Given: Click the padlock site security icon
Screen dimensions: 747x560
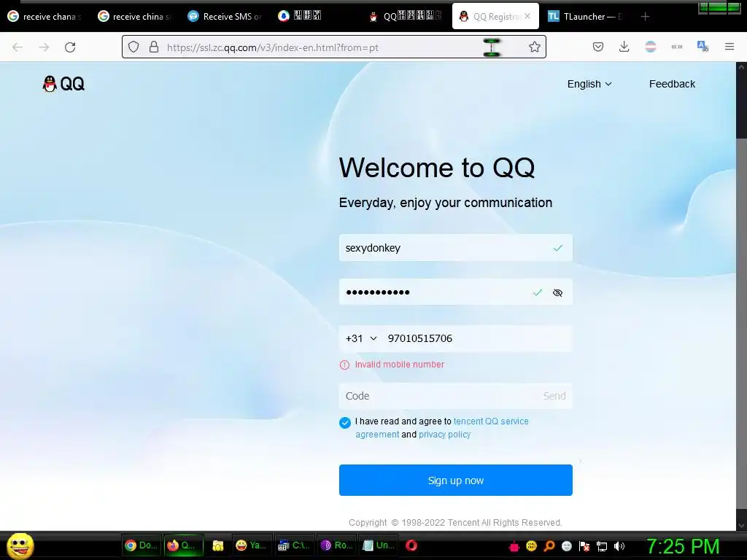Looking at the screenshot, I should (153, 47).
